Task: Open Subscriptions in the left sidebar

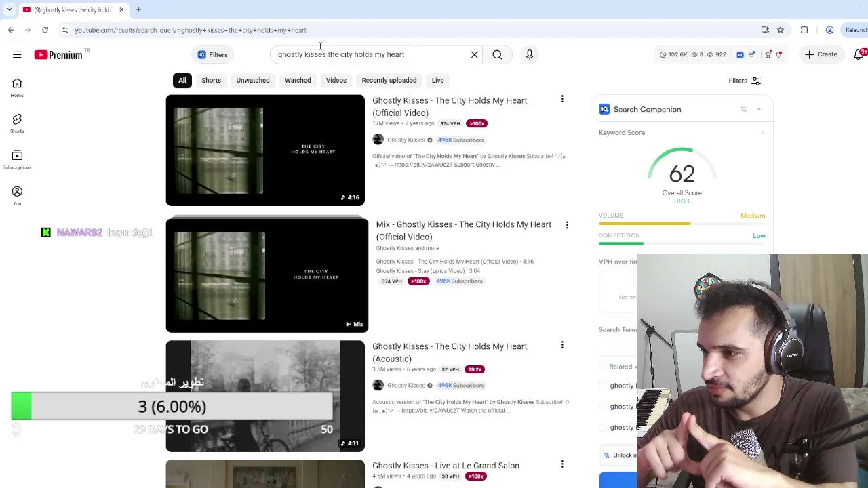Action: click(17, 160)
